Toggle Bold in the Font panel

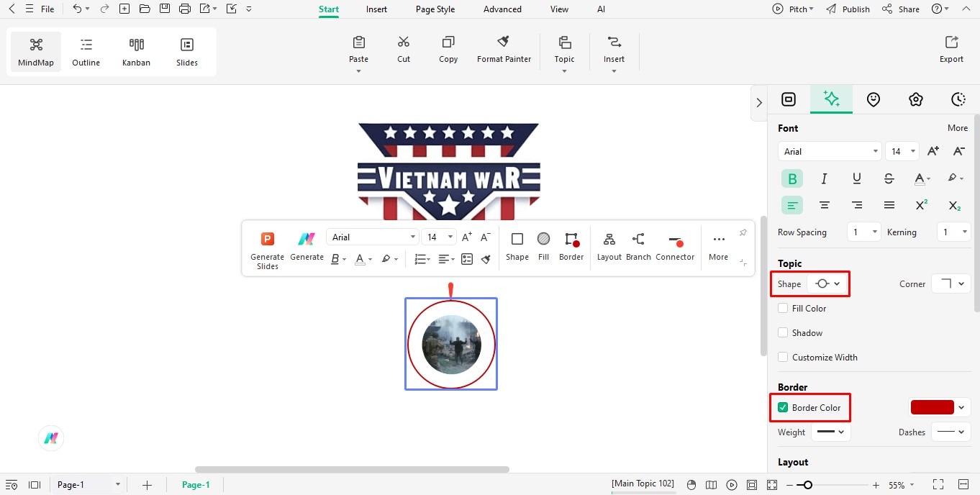point(792,178)
